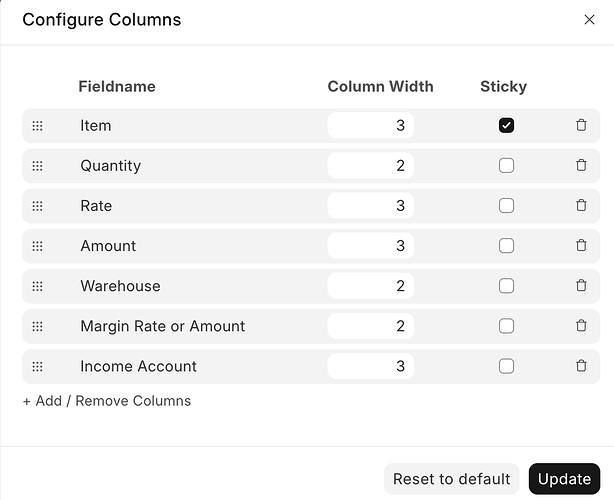
Task: Click trash icon for Quantity row
Action: [581, 165]
